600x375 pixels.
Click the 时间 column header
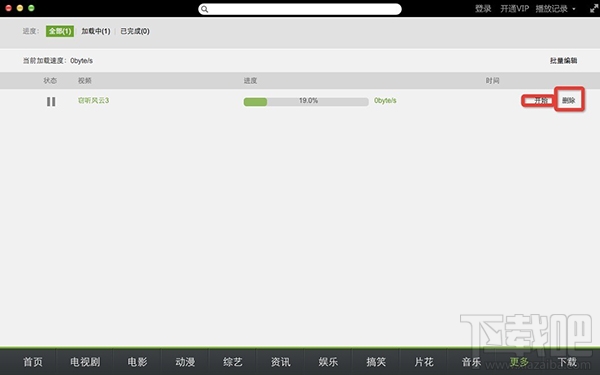[x=492, y=80]
